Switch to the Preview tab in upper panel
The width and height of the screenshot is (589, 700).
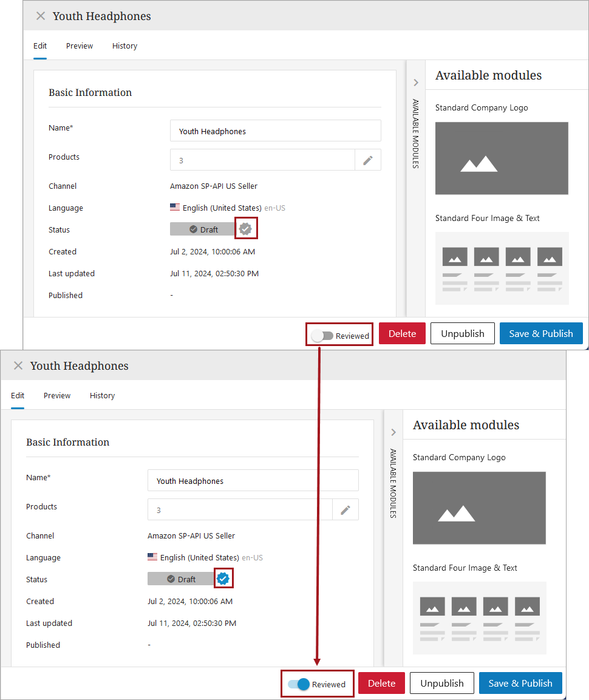pos(80,46)
